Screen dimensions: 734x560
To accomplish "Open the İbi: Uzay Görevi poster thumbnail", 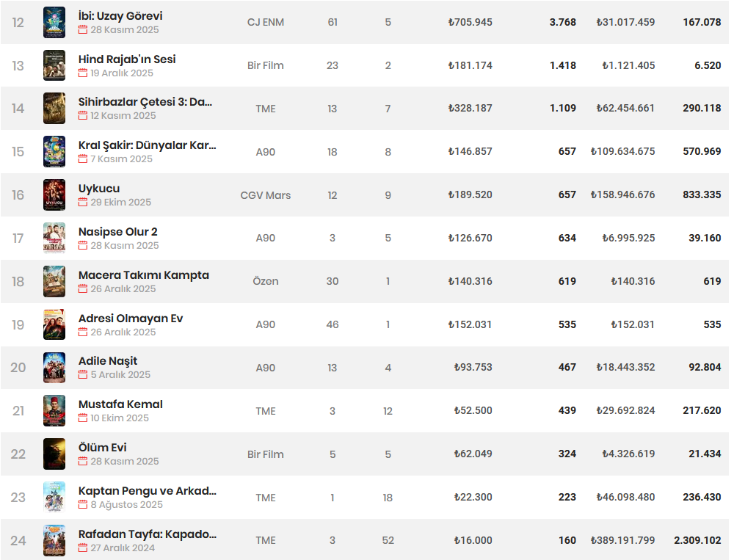I will tap(54, 23).
